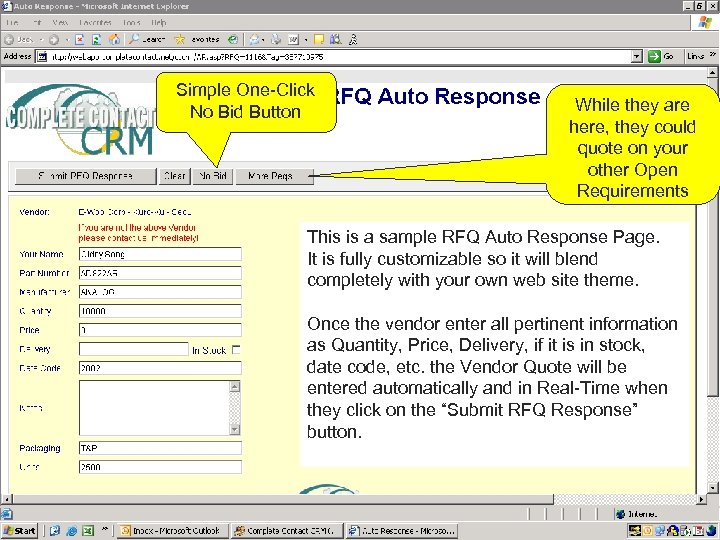
Task: Open the Start menu
Action: click(19, 531)
